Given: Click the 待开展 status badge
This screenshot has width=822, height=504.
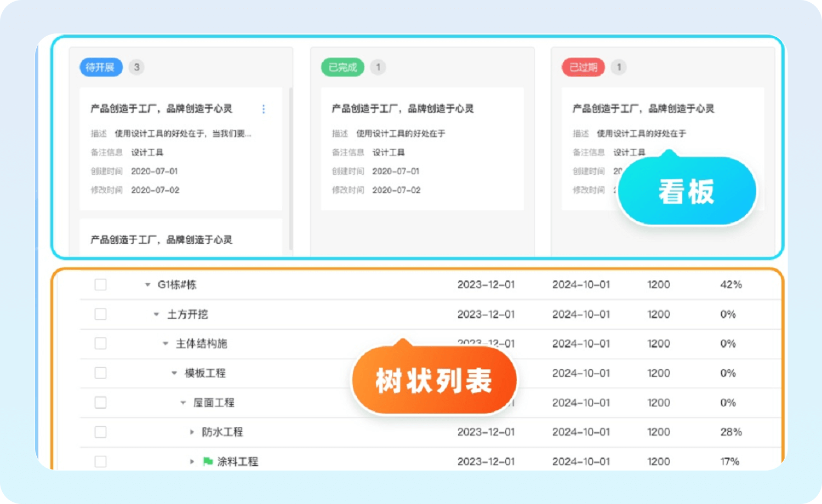Looking at the screenshot, I should click(101, 67).
